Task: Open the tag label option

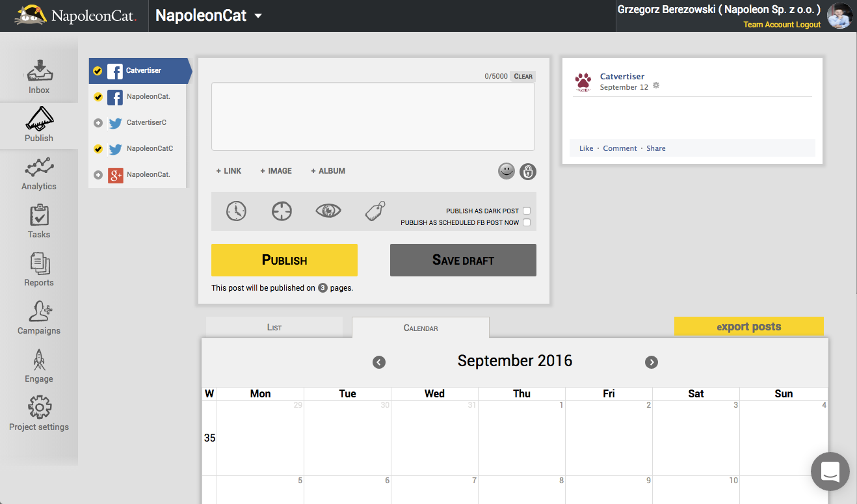Action: (375, 211)
